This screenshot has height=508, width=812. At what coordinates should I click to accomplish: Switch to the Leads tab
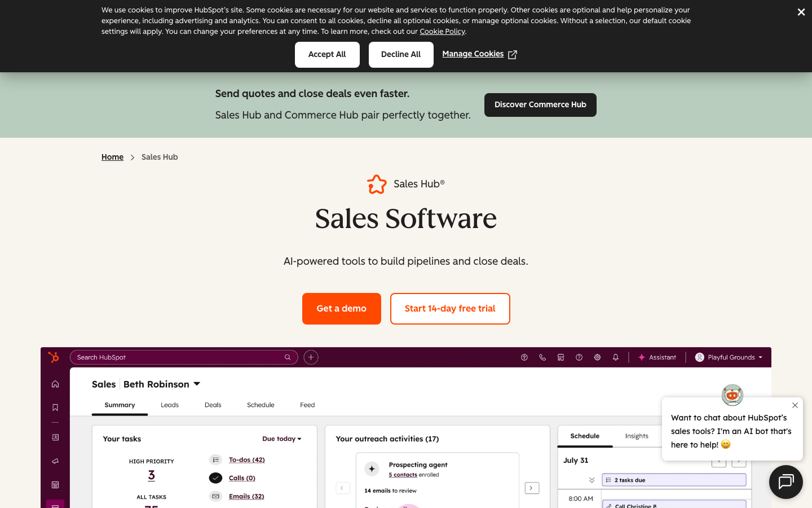click(170, 405)
